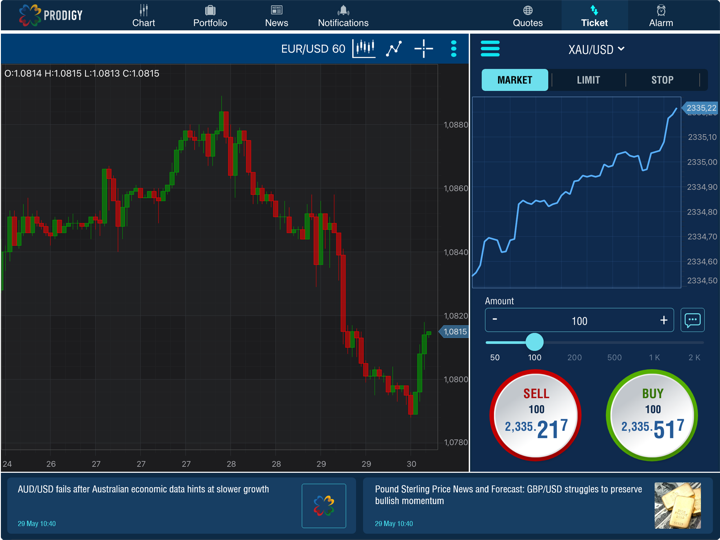Switch to LIMIT order type
This screenshot has width=720, height=540.
tap(588, 80)
